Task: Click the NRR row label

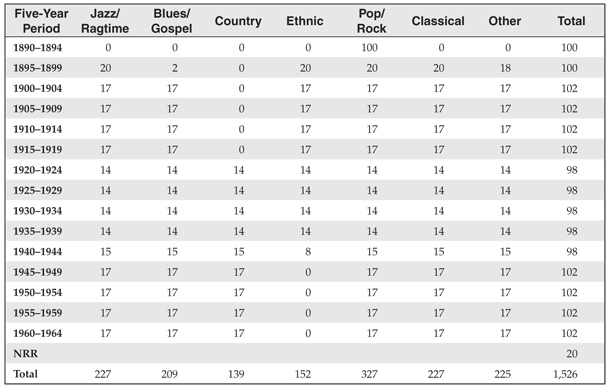Action: tap(26, 354)
